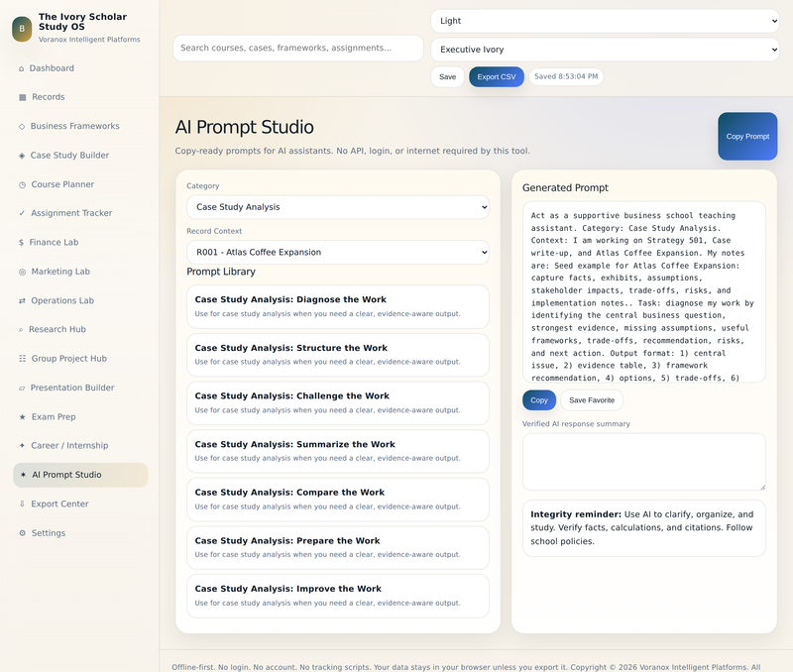793x672 pixels.
Task: Click The Ivory Scholar Study OS title
Action: click(82, 22)
